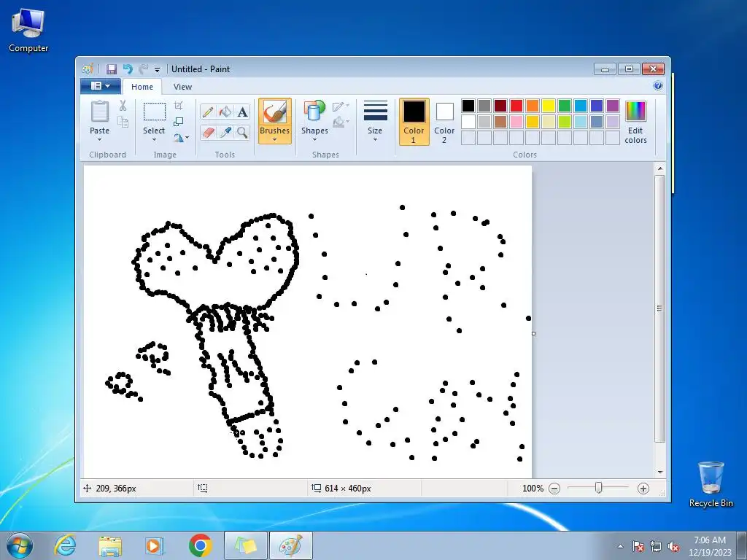Open the Paint file menu dropdown button
Image resolution: width=747 pixels, height=560 pixels.
pyautogui.click(x=101, y=86)
